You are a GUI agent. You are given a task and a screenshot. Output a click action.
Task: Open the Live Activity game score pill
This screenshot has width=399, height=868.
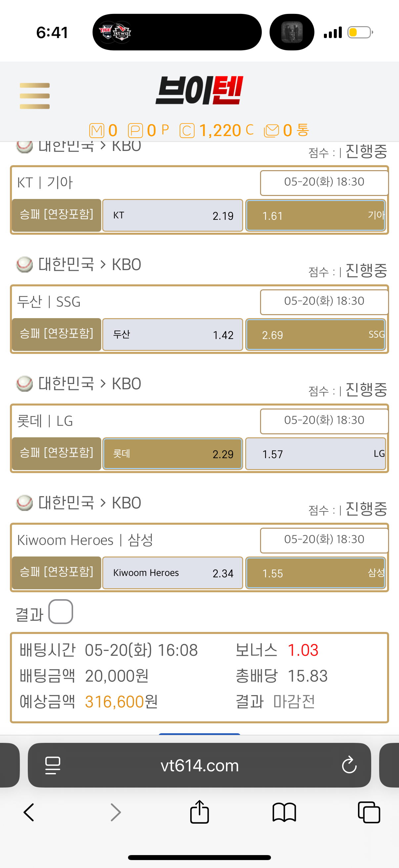coord(177,32)
